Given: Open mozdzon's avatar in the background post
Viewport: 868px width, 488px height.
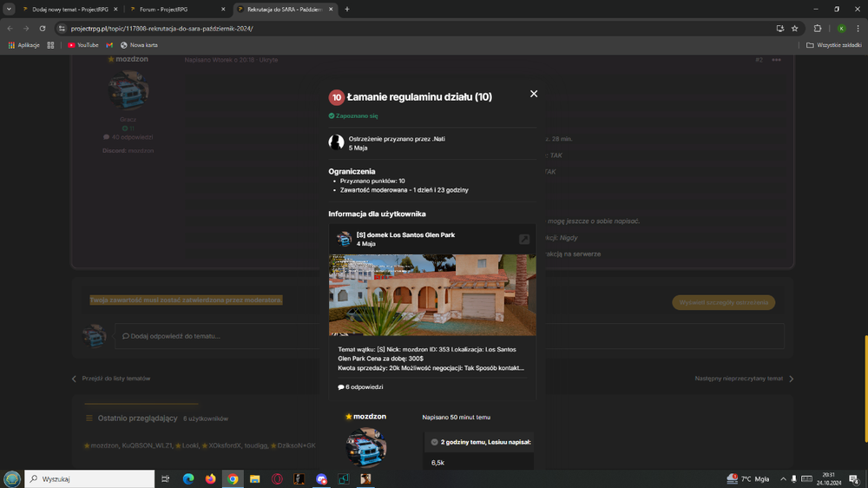Looking at the screenshot, I should (128, 90).
